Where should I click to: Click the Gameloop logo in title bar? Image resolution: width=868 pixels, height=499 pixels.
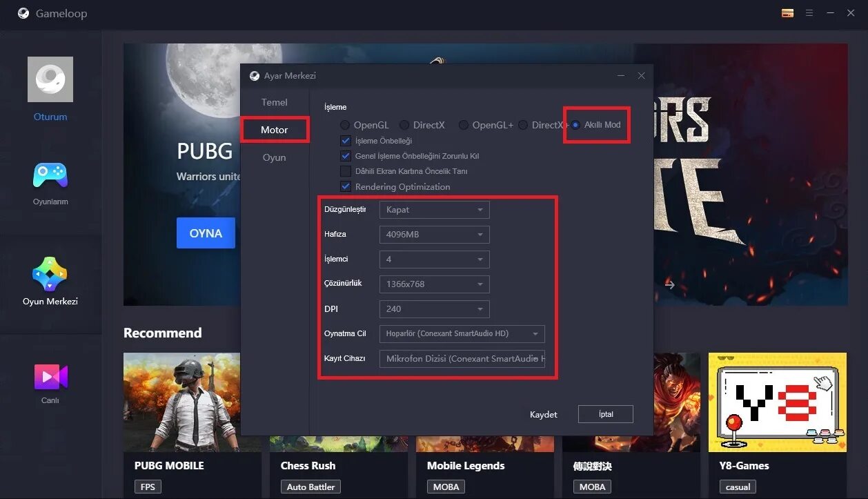[23, 13]
